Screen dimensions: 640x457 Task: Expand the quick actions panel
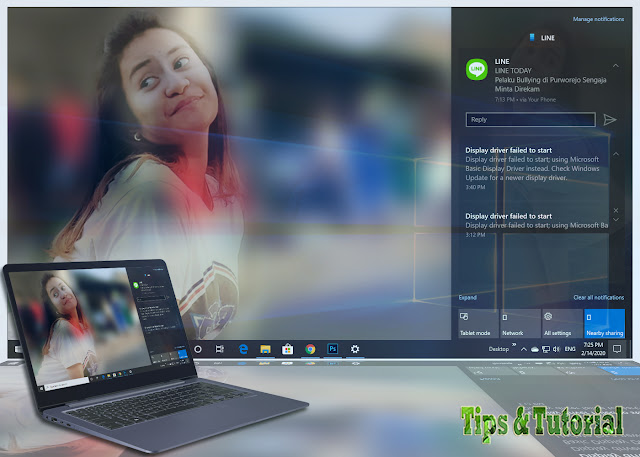pyautogui.click(x=467, y=297)
